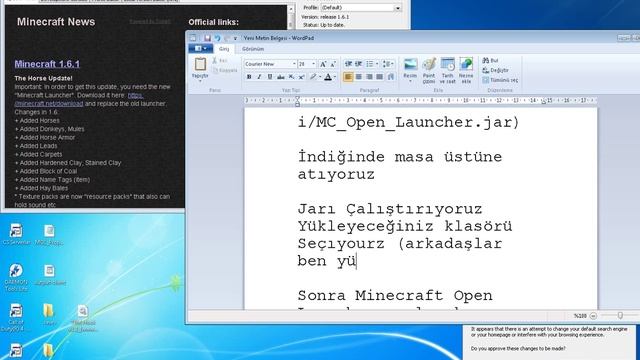Click 'Status: Up to date.' text in launcher
The width and height of the screenshot is (640, 360).
click(x=324, y=25)
